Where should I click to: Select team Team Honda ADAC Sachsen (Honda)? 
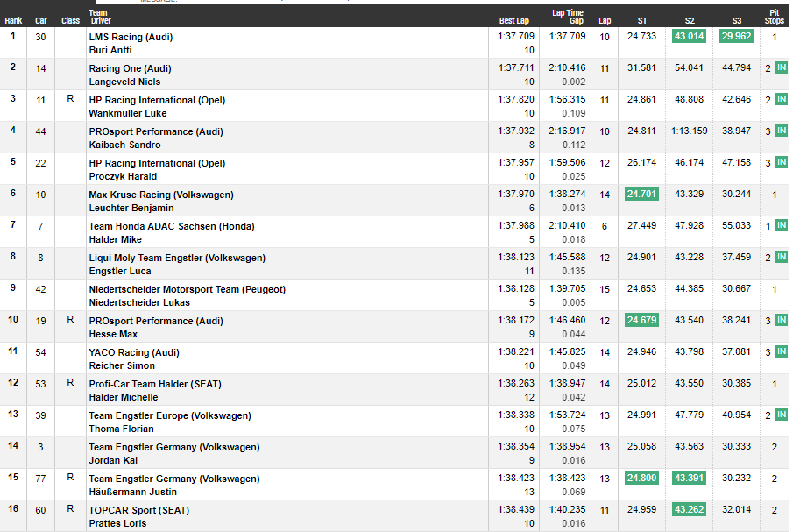172,226
